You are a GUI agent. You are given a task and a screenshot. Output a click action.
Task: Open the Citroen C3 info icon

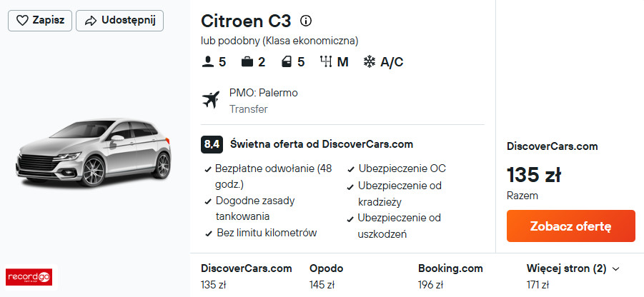(306, 21)
